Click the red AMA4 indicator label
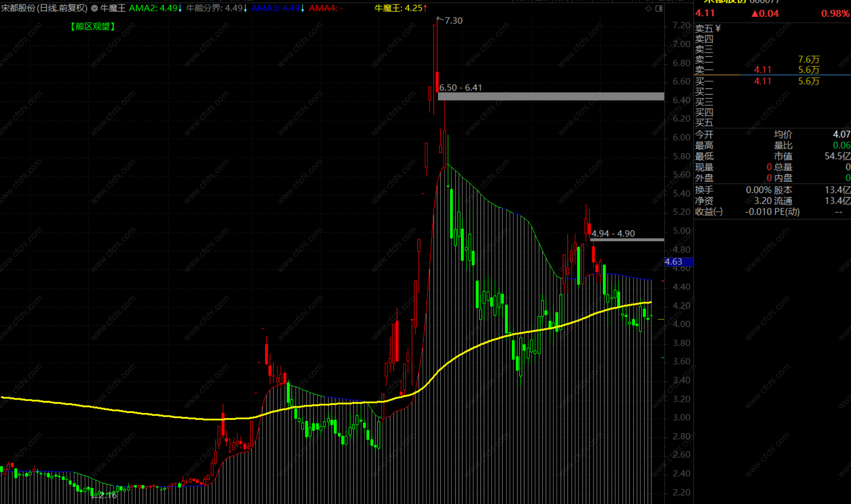Screen dimensions: 851x504 click(326, 8)
